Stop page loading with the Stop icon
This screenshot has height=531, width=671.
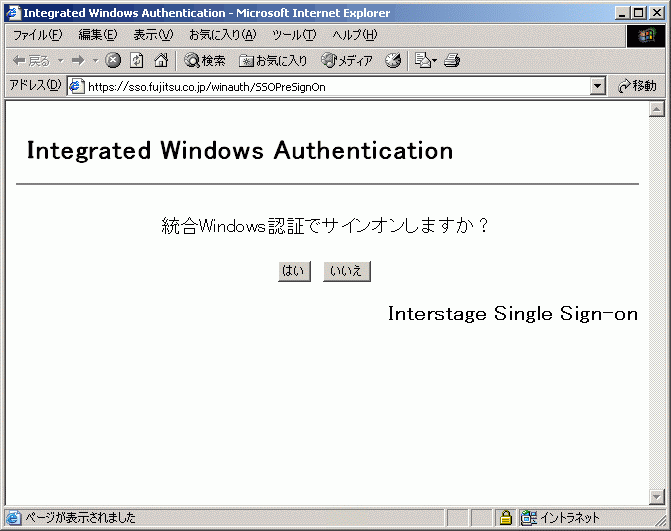(113, 60)
